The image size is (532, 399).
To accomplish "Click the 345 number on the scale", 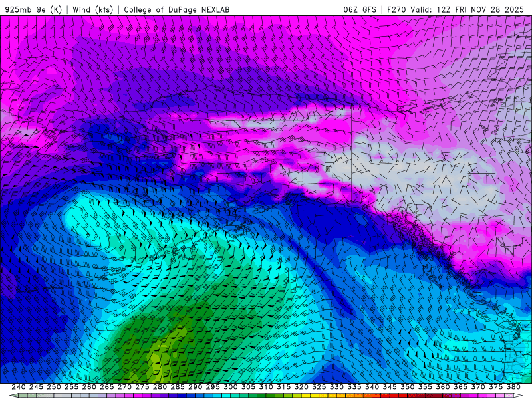I will (x=390, y=387).
